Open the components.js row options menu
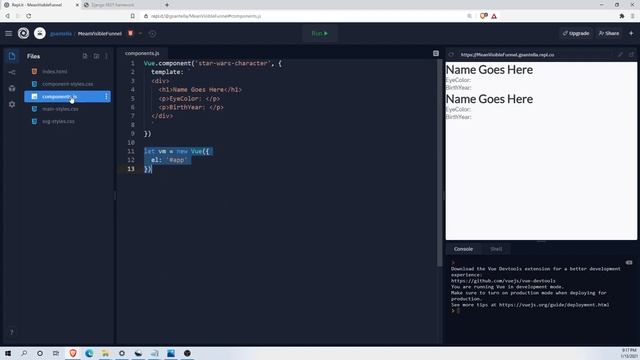The height and width of the screenshot is (360, 640). [107, 97]
